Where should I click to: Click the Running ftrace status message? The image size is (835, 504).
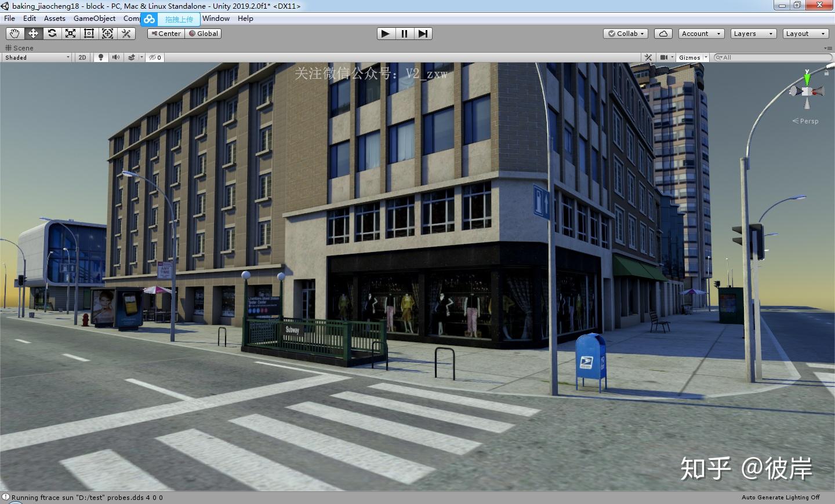[87, 498]
